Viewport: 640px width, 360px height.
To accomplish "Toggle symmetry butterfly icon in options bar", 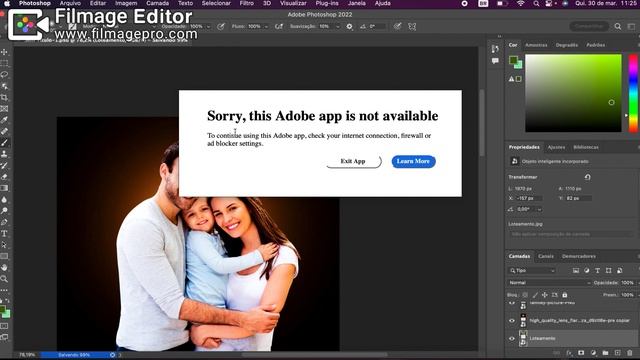I will tap(412, 27).
